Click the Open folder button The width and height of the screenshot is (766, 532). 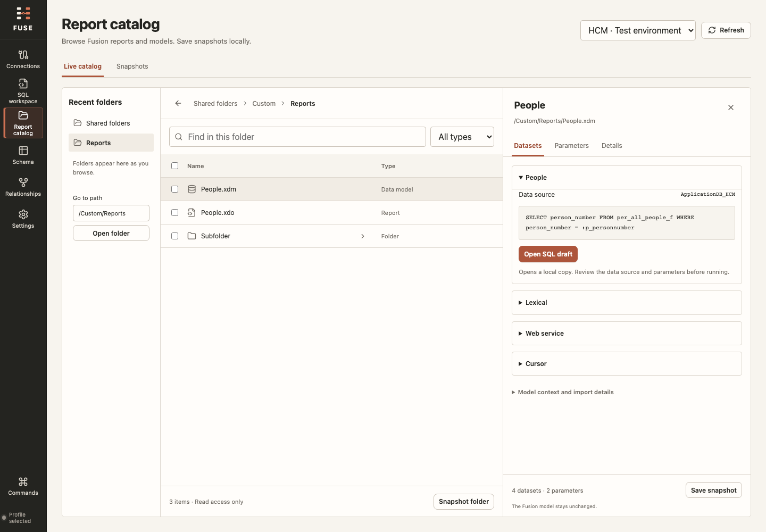[111, 233]
